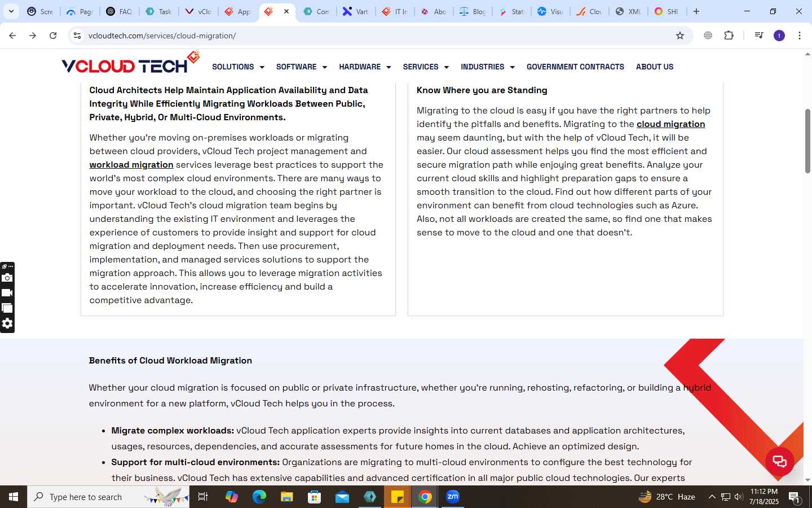Follow the 'workload migration' link
Viewport: 812px width, 508px height.
tap(131, 165)
